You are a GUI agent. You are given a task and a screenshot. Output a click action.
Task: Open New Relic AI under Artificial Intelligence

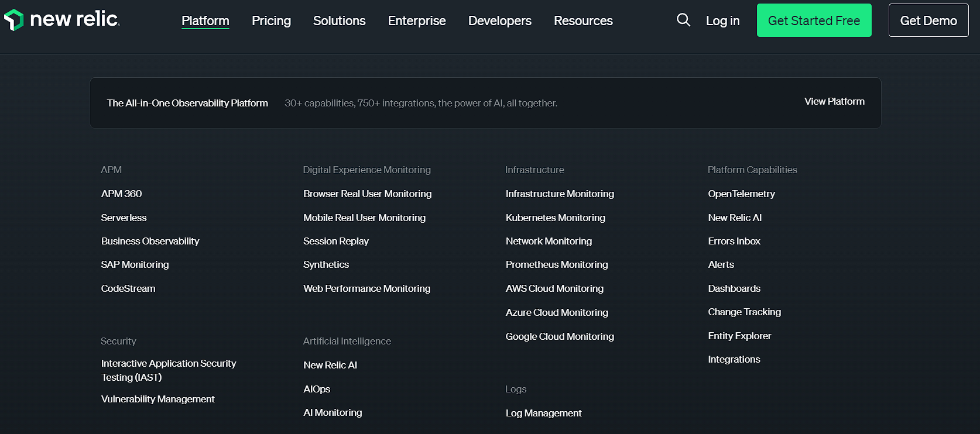(330, 365)
